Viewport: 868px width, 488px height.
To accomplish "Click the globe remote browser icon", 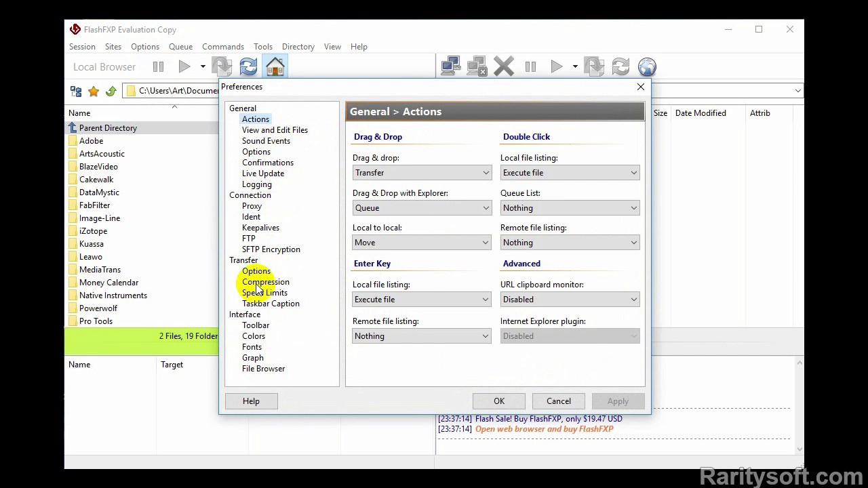I will point(647,66).
